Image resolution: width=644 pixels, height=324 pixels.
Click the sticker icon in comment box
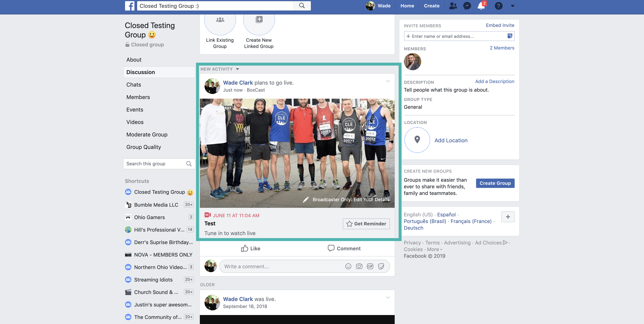pos(381,266)
